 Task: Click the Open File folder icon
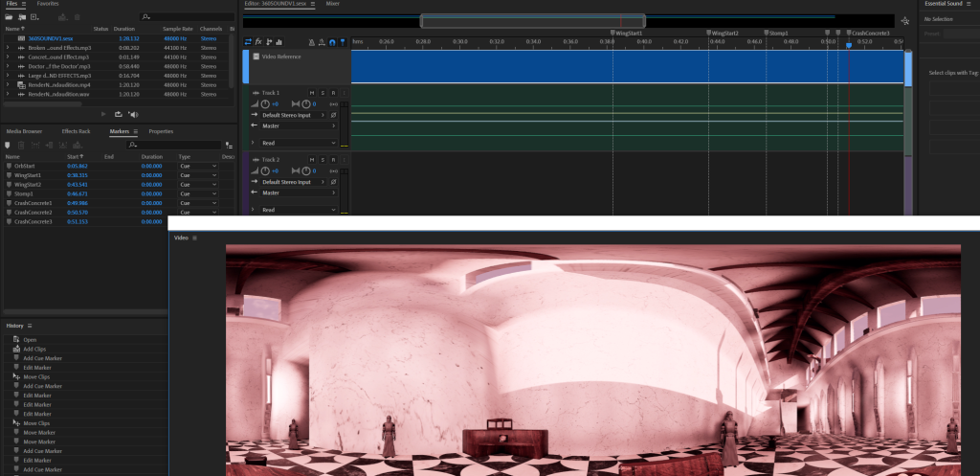click(9, 17)
